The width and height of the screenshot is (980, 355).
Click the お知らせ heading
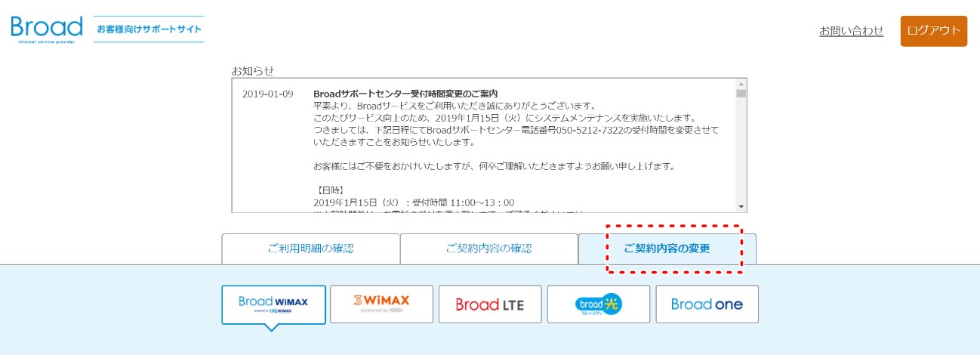click(252, 71)
